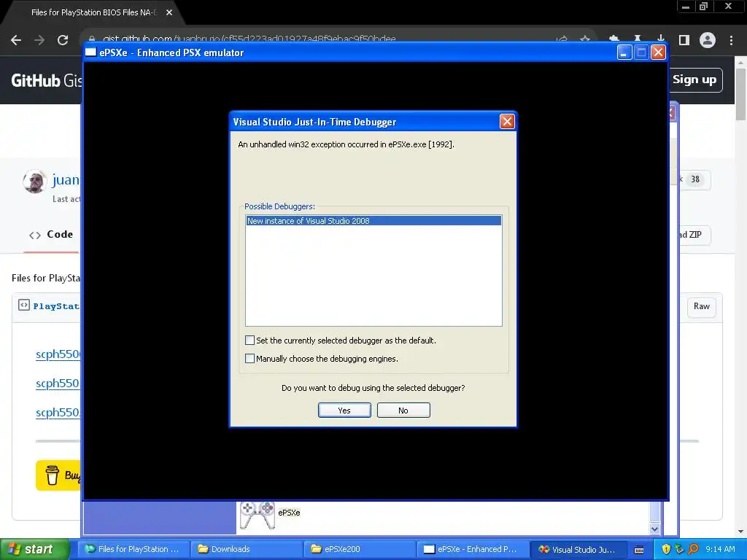
Task: Close the 'Files for PlayStation BIOS' tab
Action: 169,12
